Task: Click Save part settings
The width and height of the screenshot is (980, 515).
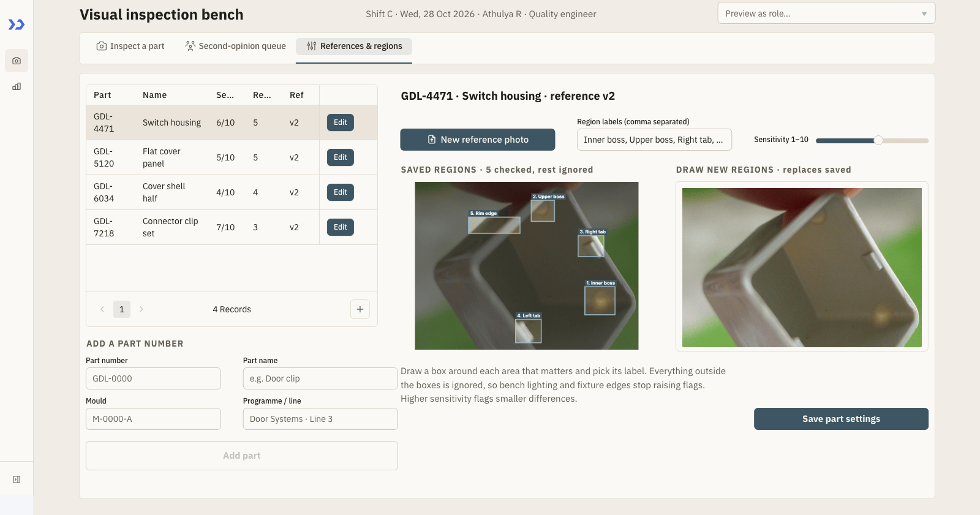Action: (841, 419)
